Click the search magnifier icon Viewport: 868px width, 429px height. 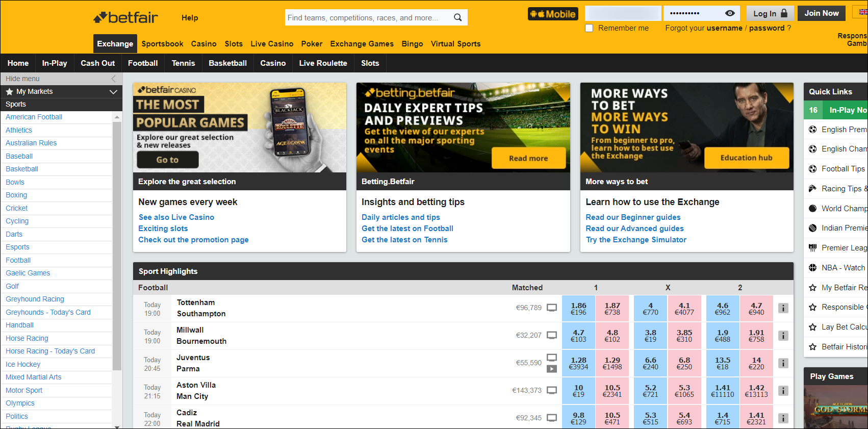point(457,17)
